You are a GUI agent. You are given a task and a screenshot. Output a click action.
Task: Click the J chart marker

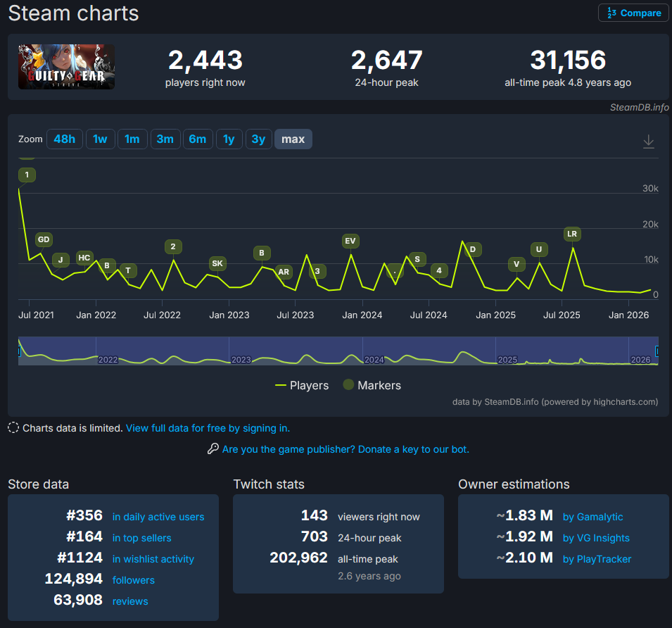[x=61, y=260]
